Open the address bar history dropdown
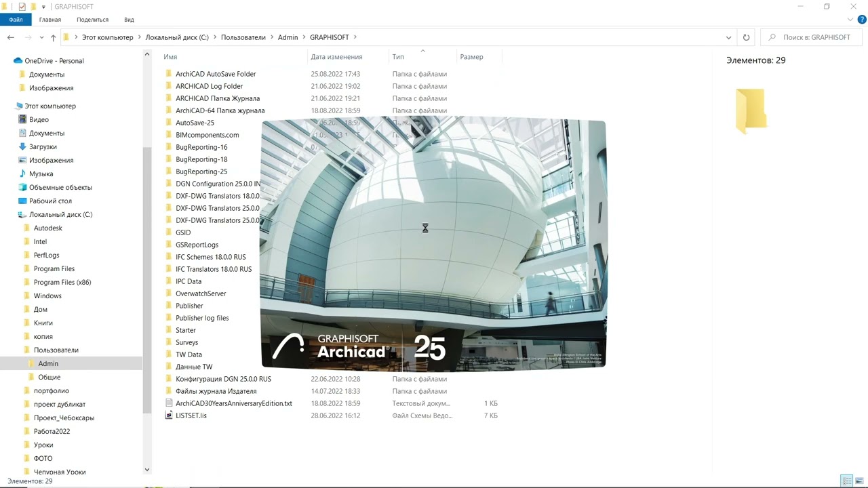The width and height of the screenshot is (868, 488). point(729,37)
